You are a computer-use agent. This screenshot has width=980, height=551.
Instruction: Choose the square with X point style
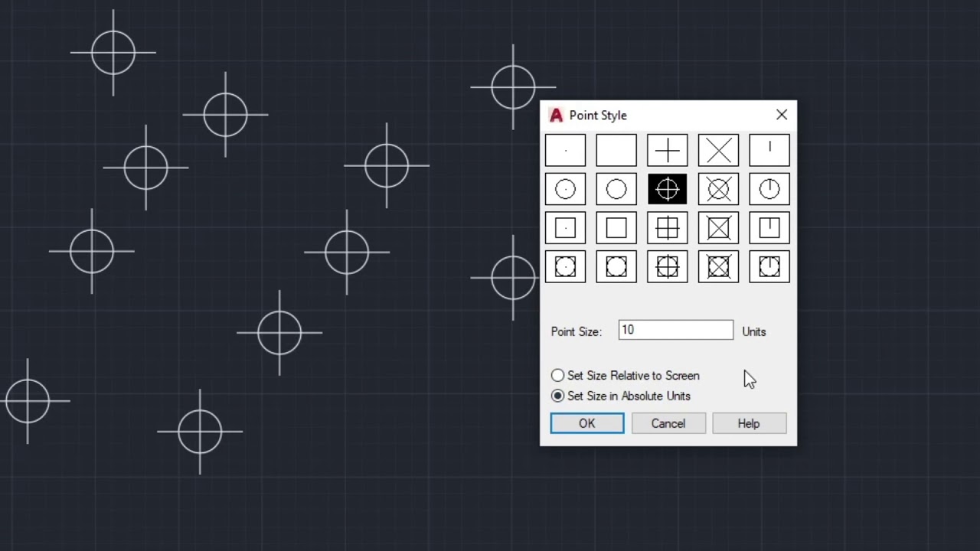pyautogui.click(x=718, y=228)
